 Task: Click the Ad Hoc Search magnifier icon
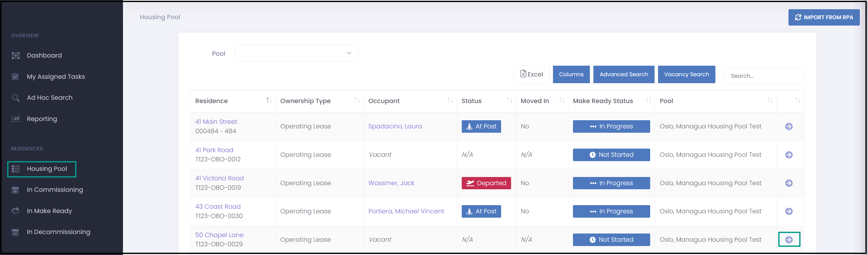click(x=16, y=98)
